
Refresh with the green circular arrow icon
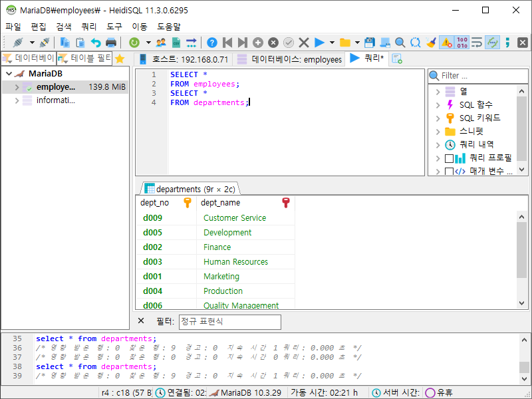click(134, 43)
